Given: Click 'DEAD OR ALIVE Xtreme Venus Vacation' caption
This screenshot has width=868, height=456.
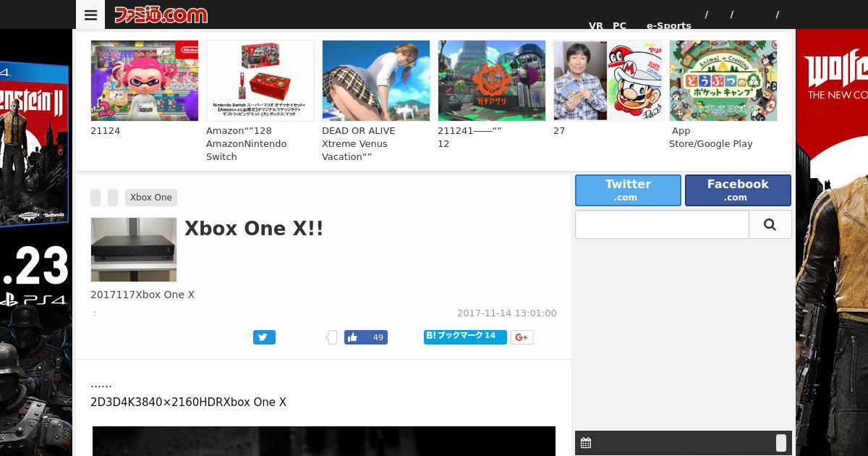Looking at the screenshot, I should coord(359,144).
